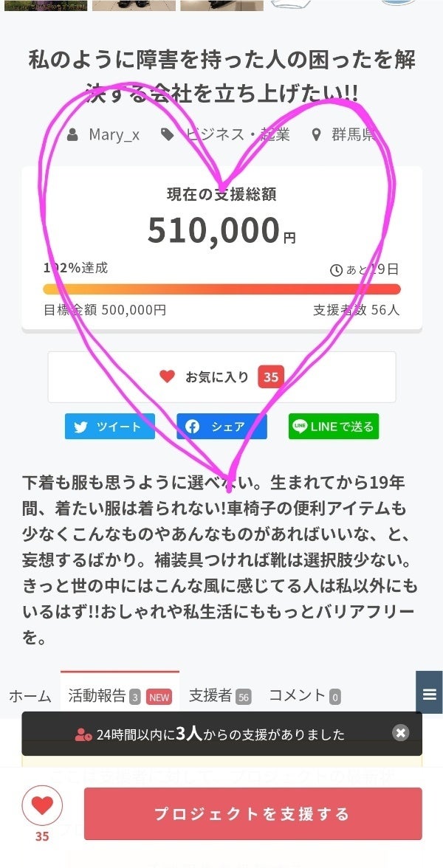
Task: Share via the Facebook シェア button
Action: [221, 427]
